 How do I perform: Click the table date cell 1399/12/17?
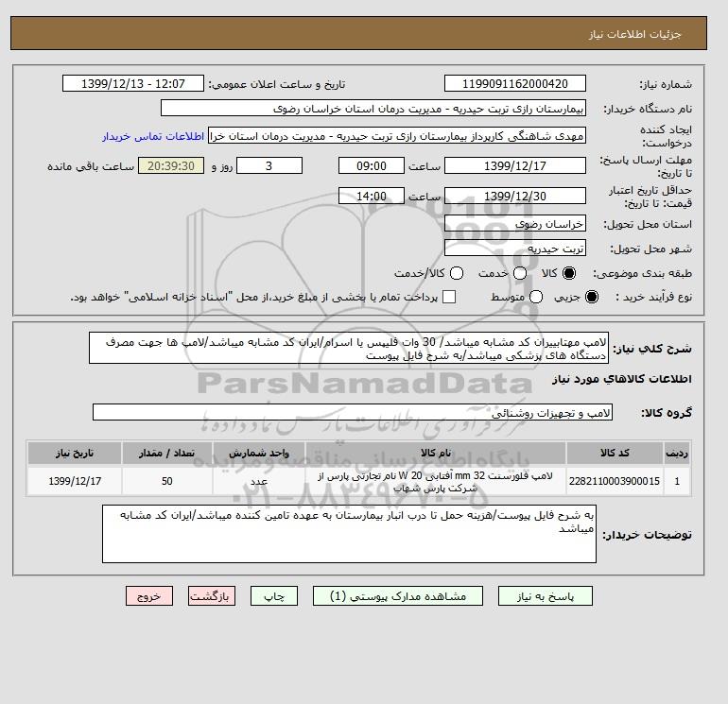75,481
